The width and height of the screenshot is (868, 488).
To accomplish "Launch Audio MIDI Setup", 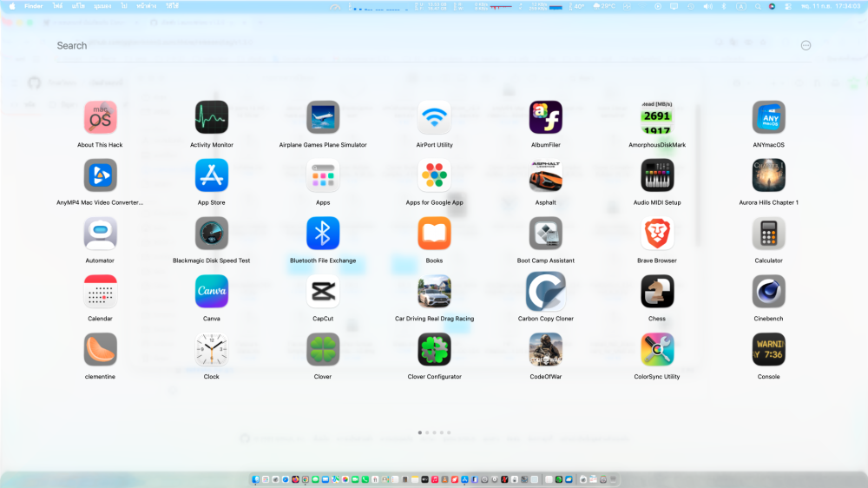I will (656, 175).
